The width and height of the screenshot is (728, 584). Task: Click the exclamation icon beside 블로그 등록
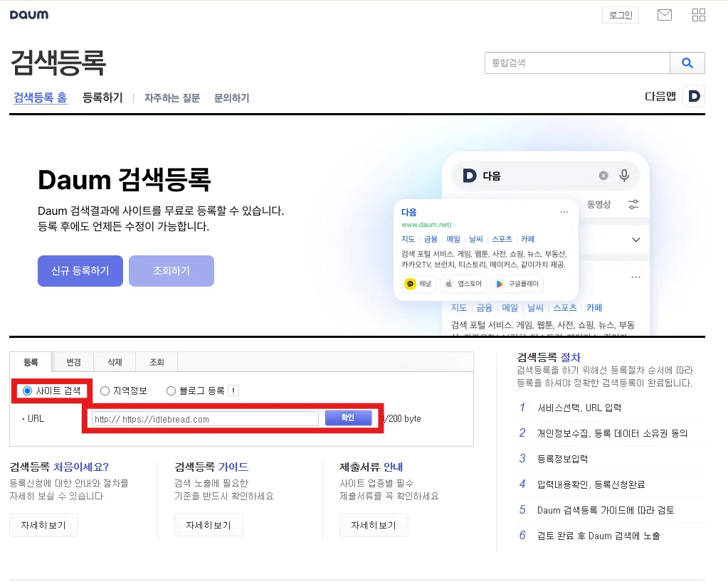pyautogui.click(x=233, y=391)
